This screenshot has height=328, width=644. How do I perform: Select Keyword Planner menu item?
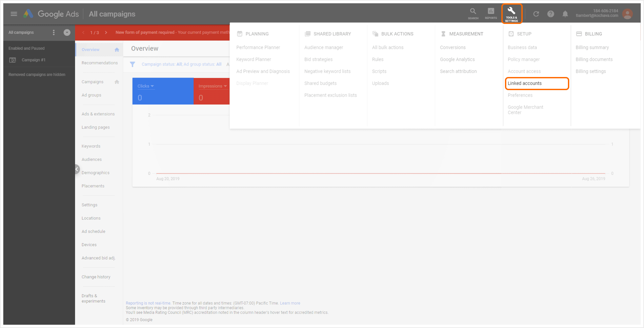(x=254, y=59)
